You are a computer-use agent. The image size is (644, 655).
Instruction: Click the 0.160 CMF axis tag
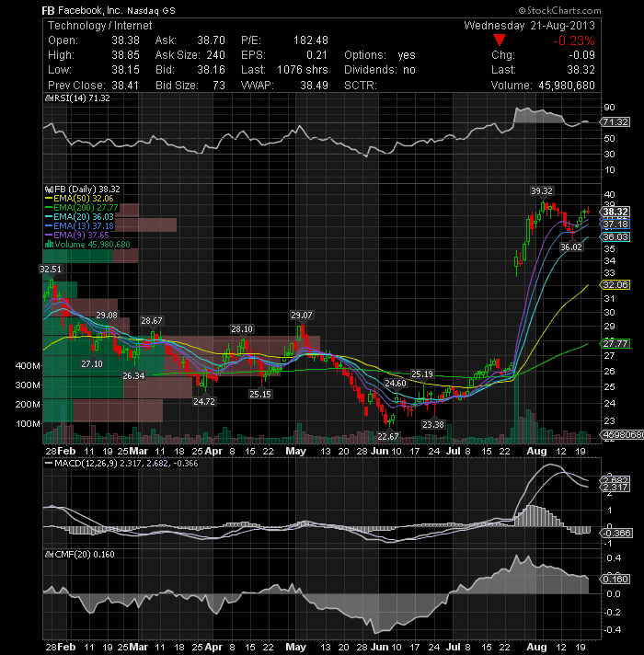pos(615,579)
